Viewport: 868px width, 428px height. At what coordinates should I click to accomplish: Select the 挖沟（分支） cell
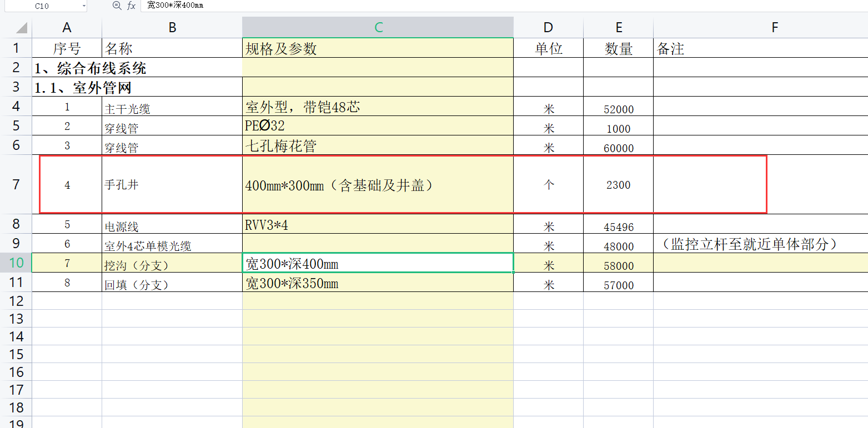[x=172, y=263]
